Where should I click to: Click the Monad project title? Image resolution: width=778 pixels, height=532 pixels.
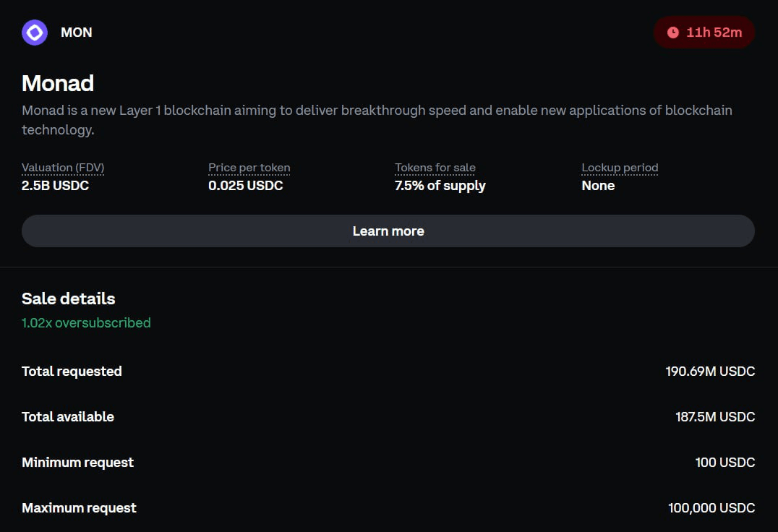click(58, 83)
